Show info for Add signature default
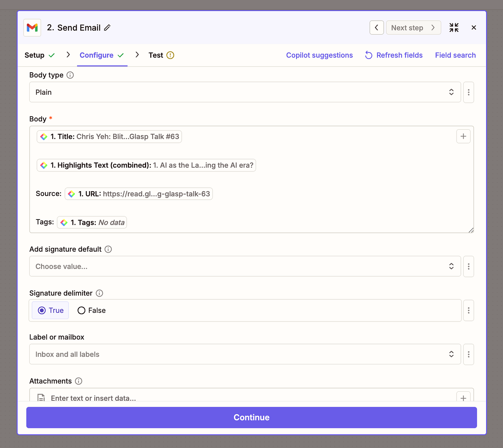 pyautogui.click(x=108, y=249)
